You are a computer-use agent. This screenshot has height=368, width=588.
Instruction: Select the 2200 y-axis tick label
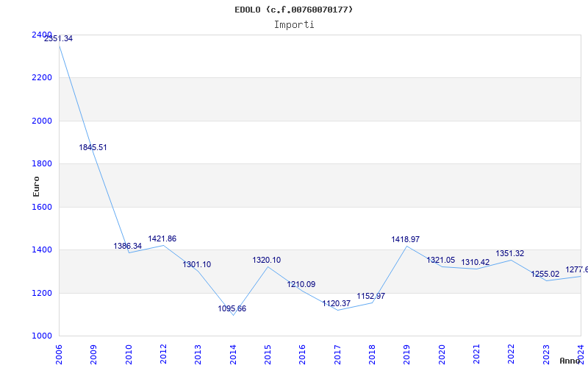tap(42, 78)
